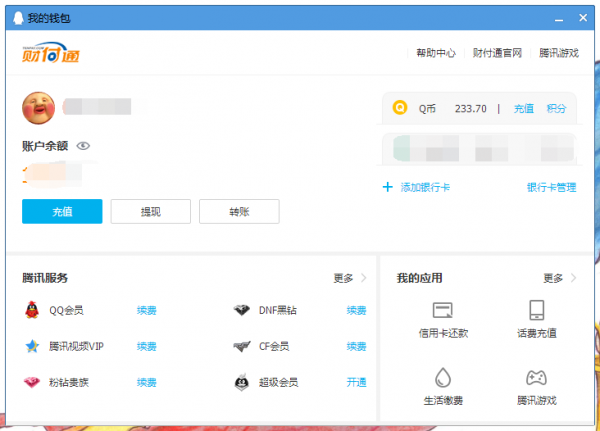Viewport: 600px width, 431px height.
Task: Click the Q币 balance value 233.70
Action: coord(471,109)
